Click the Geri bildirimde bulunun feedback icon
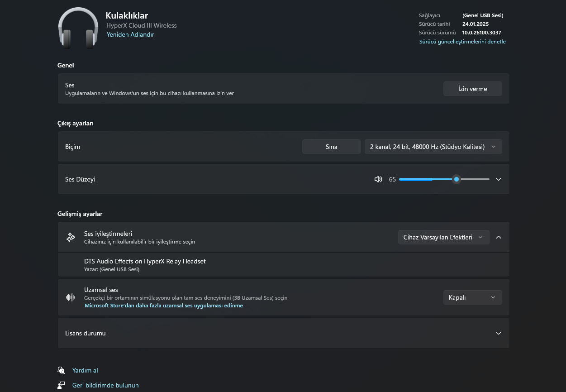The image size is (566, 392). pos(61,385)
